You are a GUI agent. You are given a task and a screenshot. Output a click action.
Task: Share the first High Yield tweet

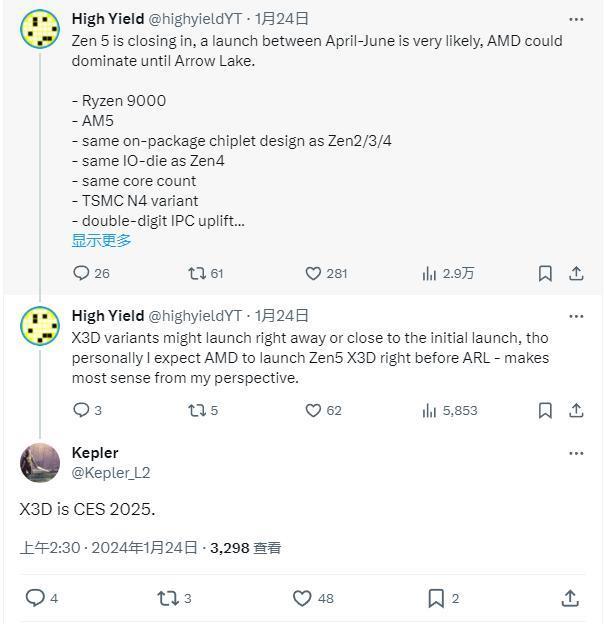click(576, 273)
